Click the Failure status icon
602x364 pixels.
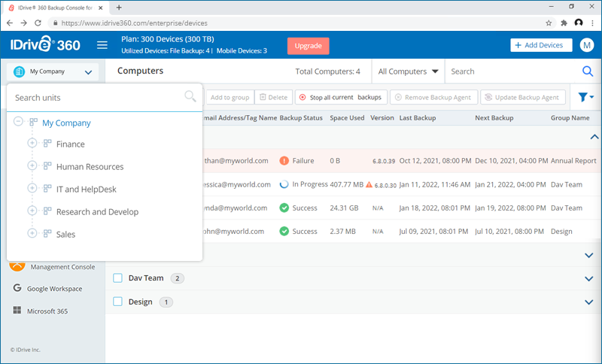click(284, 161)
